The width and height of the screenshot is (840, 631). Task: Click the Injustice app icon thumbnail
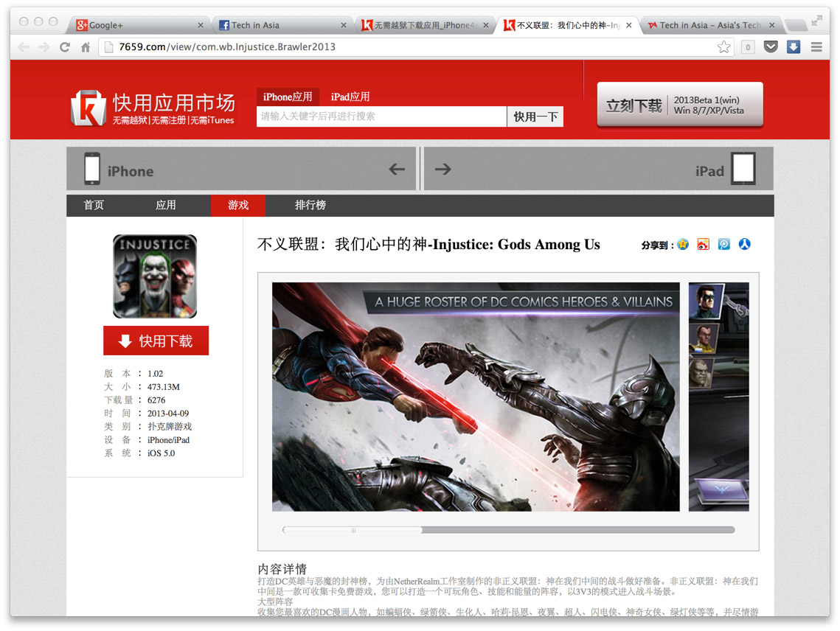pyautogui.click(x=155, y=276)
